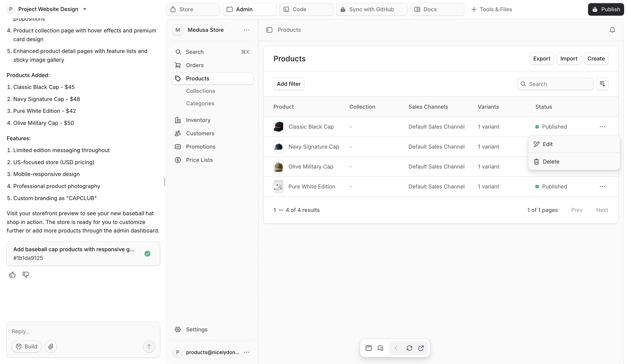The image size is (627, 364).
Task: Open Settings in the sidebar
Action: tap(212, 329)
